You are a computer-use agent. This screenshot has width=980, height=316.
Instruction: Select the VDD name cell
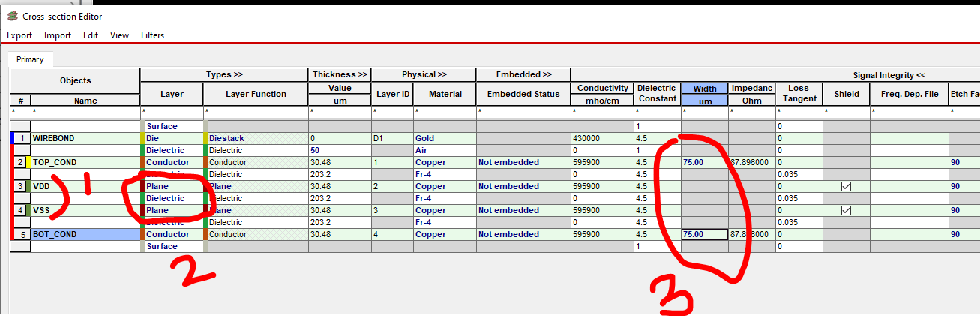point(85,186)
